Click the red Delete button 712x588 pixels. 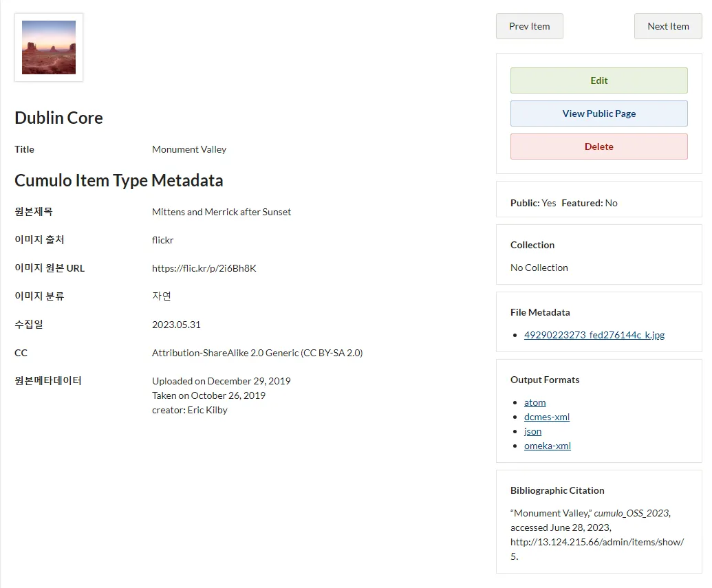[598, 146]
